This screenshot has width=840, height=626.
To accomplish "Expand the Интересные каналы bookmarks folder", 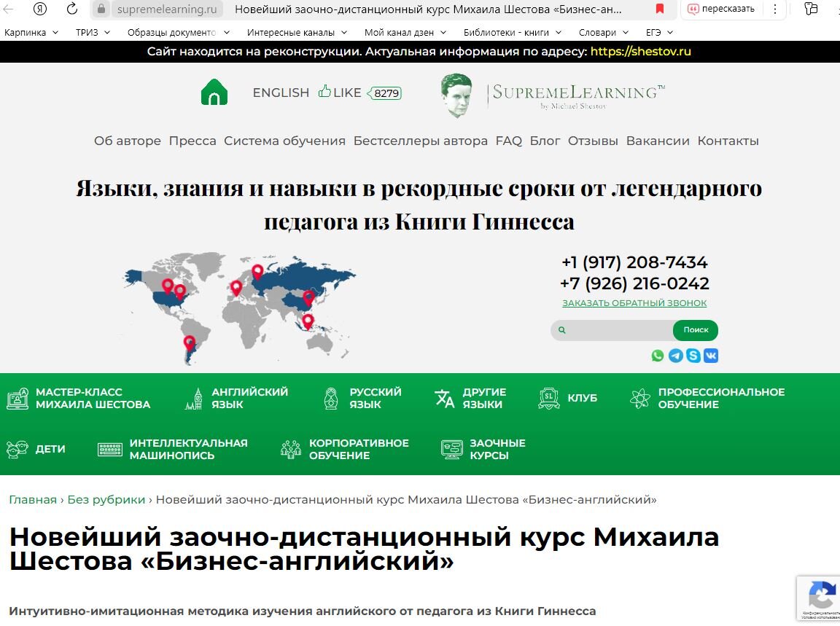I will (x=297, y=33).
